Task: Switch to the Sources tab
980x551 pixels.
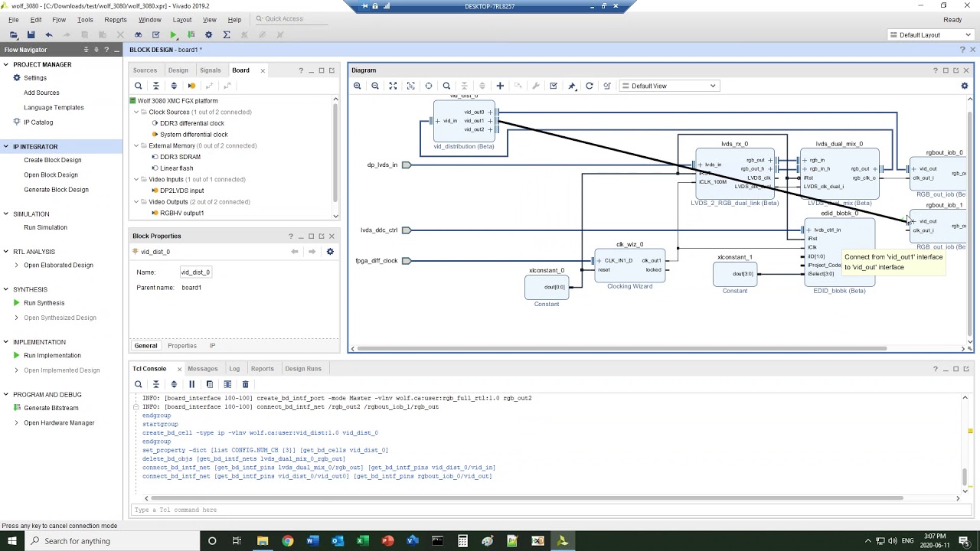Action: click(x=145, y=70)
